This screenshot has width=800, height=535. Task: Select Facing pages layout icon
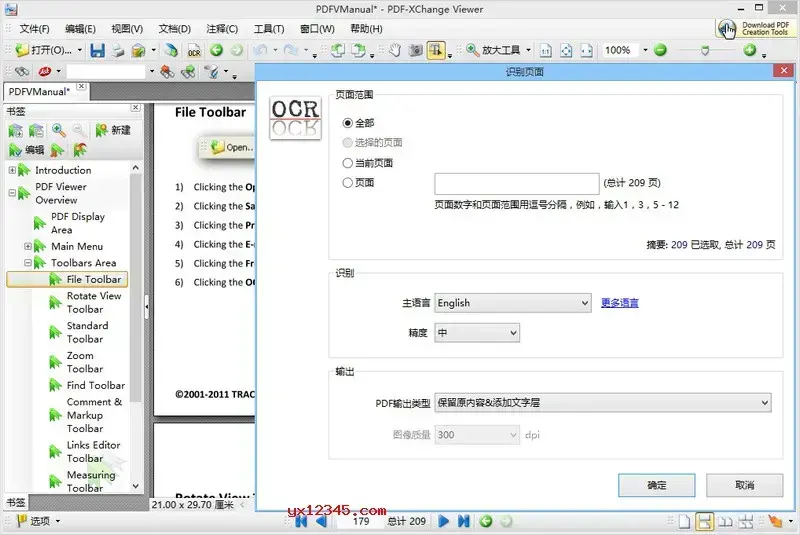tap(725, 521)
